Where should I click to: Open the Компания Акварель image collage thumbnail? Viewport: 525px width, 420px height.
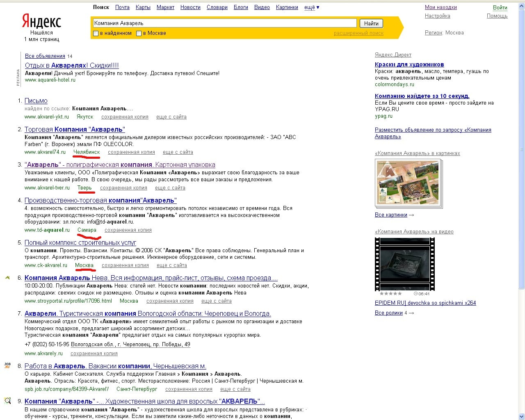408,183
